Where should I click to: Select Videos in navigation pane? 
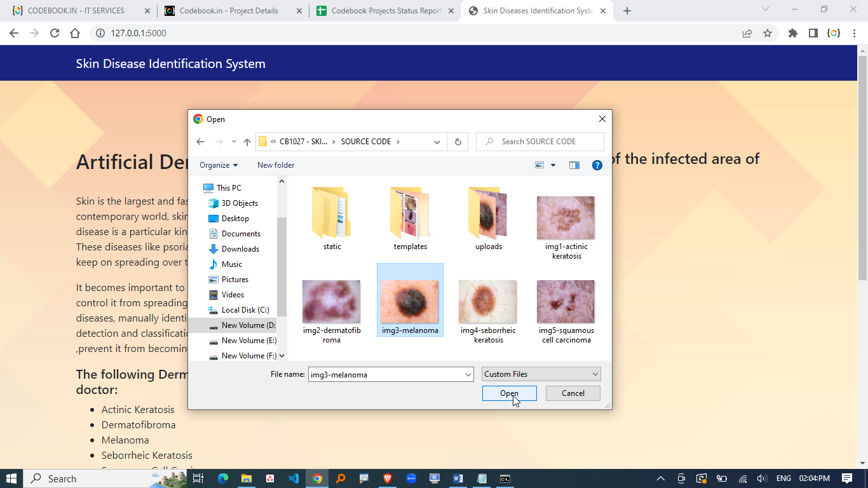coord(226,295)
